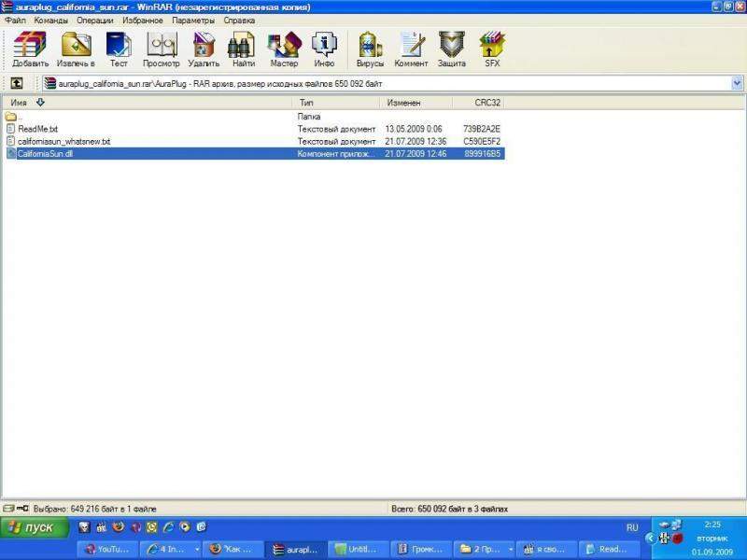Open the Файл menu
The height and width of the screenshot is (560, 747).
point(15,21)
